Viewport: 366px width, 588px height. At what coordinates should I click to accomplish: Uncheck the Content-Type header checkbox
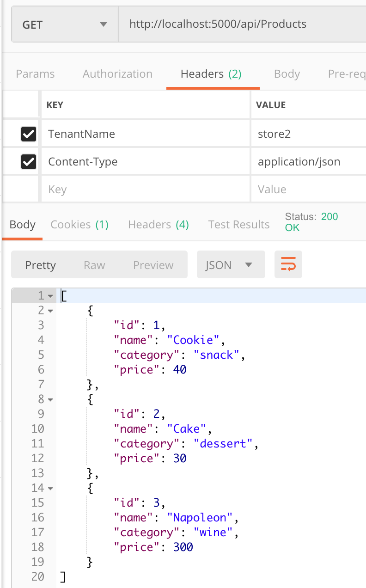click(x=29, y=162)
